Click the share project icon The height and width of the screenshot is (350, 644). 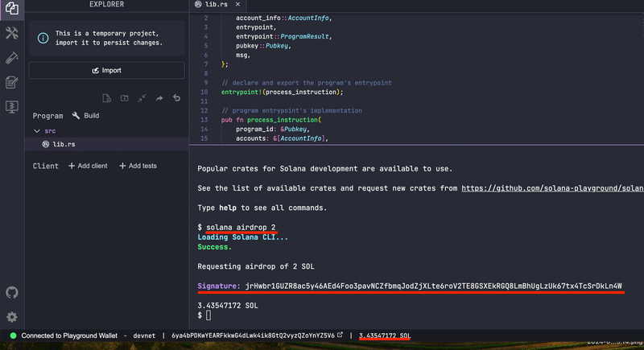(x=159, y=98)
